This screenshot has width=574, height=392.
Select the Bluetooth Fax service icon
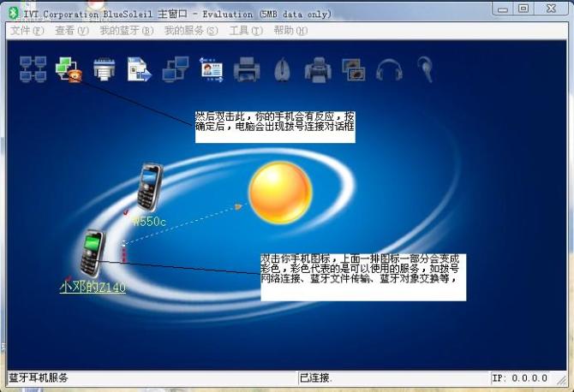tap(318, 69)
